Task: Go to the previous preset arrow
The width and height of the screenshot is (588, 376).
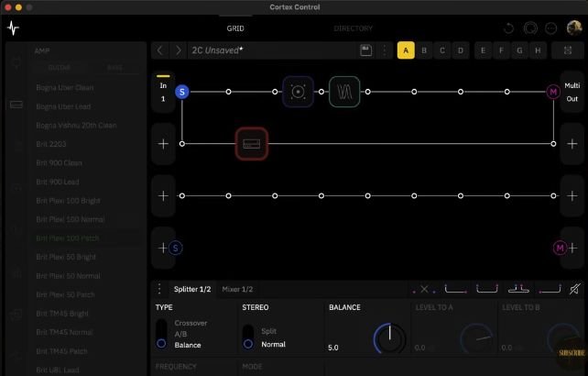Action: coord(160,50)
